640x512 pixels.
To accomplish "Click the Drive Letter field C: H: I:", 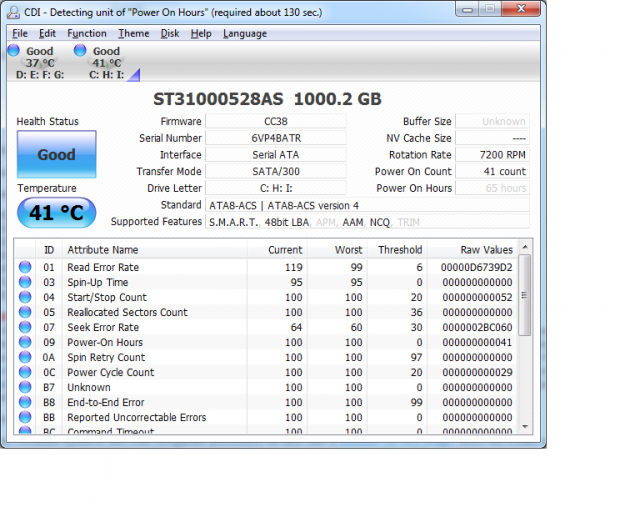I will [276, 188].
